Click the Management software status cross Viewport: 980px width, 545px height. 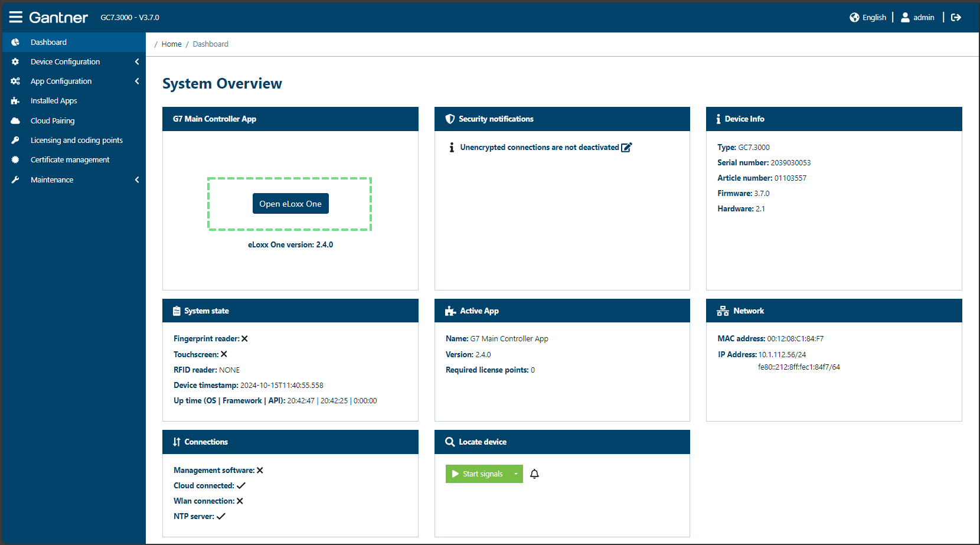tap(260, 470)
